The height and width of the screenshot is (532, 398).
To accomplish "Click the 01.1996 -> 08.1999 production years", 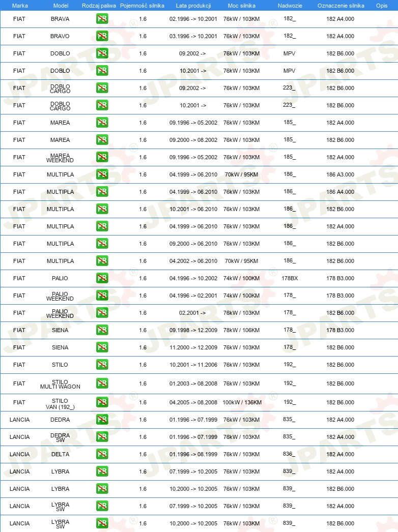I will coord(193,455).
